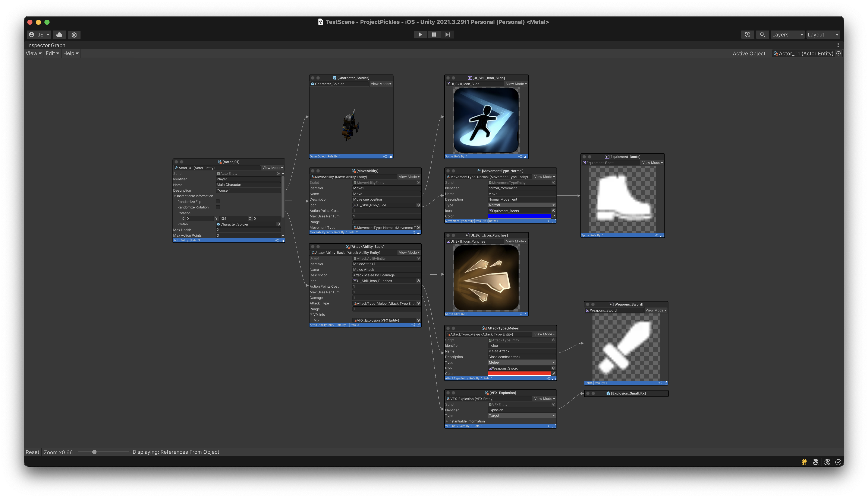
Task: Open the View menu
Action: (34, 53)
